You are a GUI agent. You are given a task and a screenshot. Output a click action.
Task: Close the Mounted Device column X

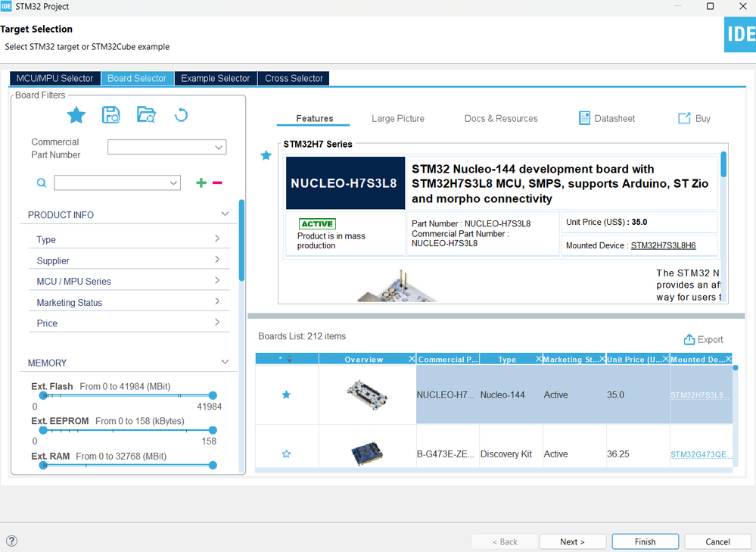[x=729, y=359]
